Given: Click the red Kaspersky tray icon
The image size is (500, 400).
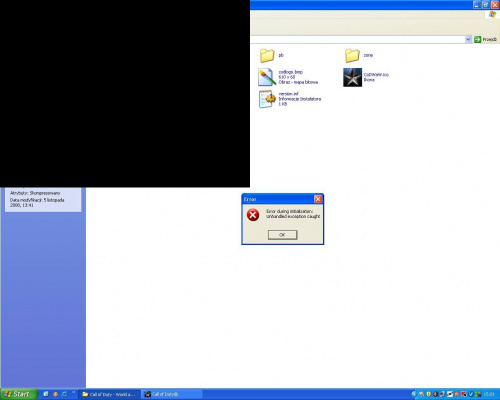Looking at the screenshot, I should [x=463, y=394].
